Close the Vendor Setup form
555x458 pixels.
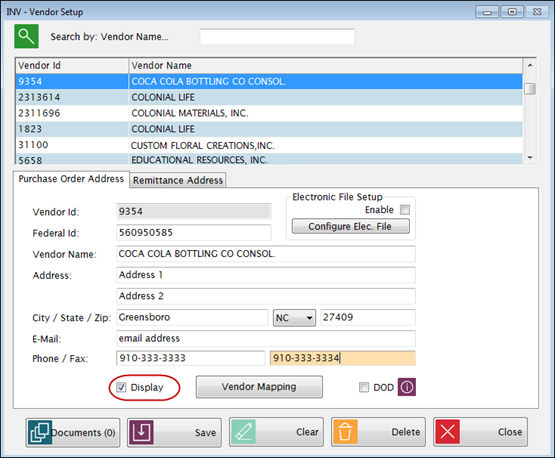480,432
